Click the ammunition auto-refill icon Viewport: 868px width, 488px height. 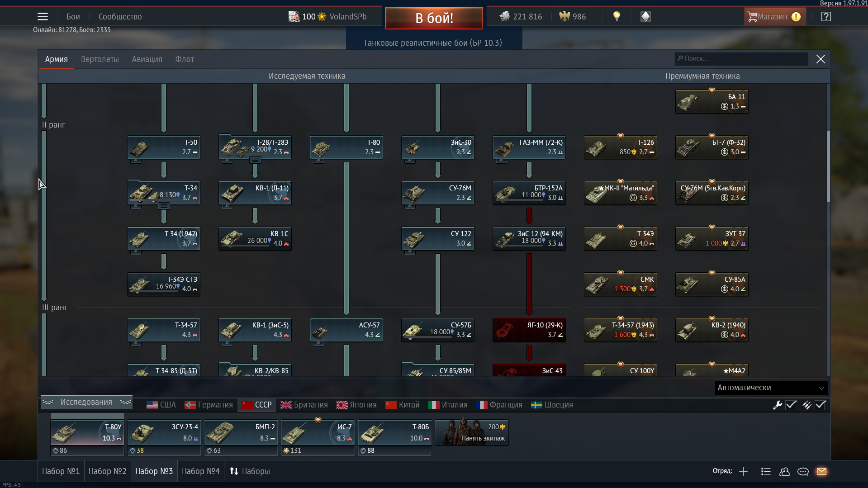pos(807,405)
